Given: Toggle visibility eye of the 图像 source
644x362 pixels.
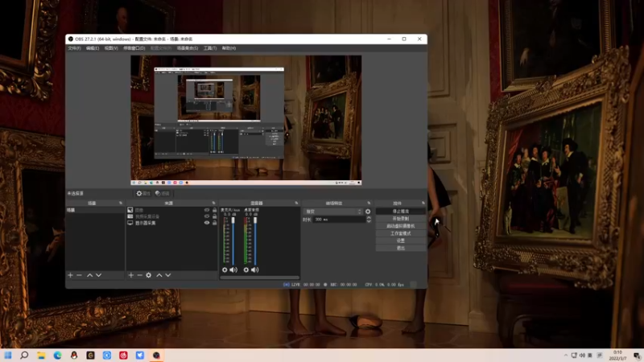Looking at the screenshot, I should (x=207, y=210).
